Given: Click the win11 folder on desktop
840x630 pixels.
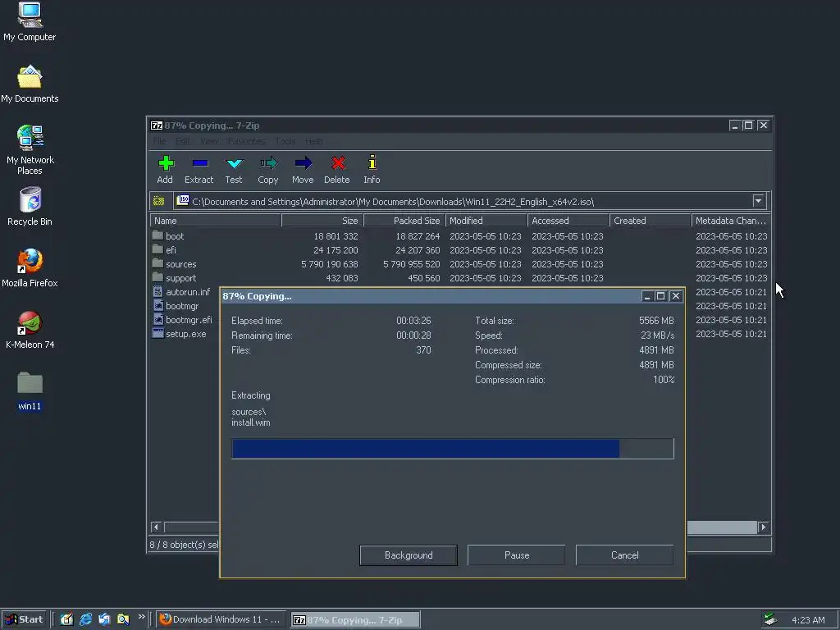Looking at the screenshot, I should coord(30,391).
